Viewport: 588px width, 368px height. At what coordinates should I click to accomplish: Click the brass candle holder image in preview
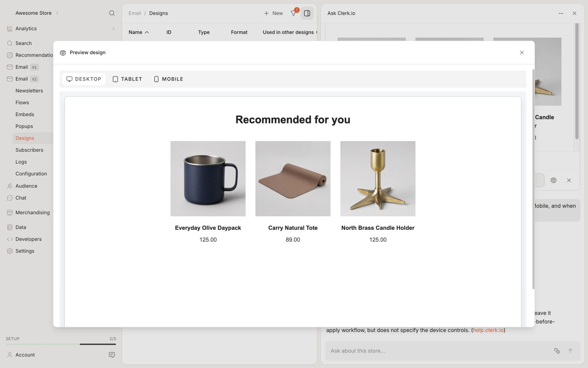click(378, 179)
